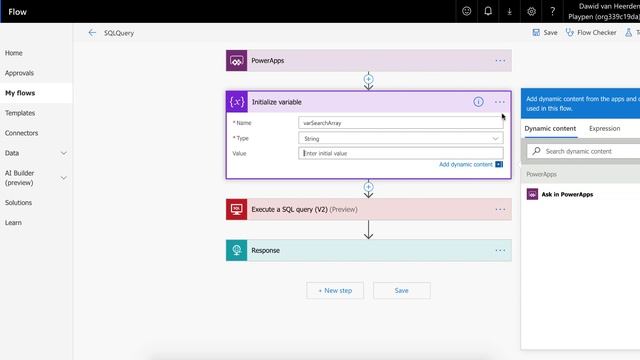Viewport: 640px width, 360px height.
Task: Open the ellipsis menu on the SQL query step
Action: click(x=500, y=209)
